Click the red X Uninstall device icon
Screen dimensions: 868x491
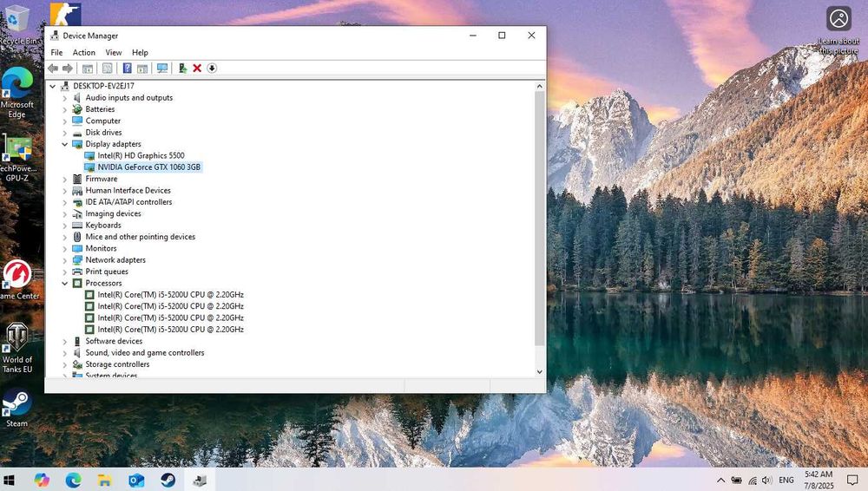point(197,68)
